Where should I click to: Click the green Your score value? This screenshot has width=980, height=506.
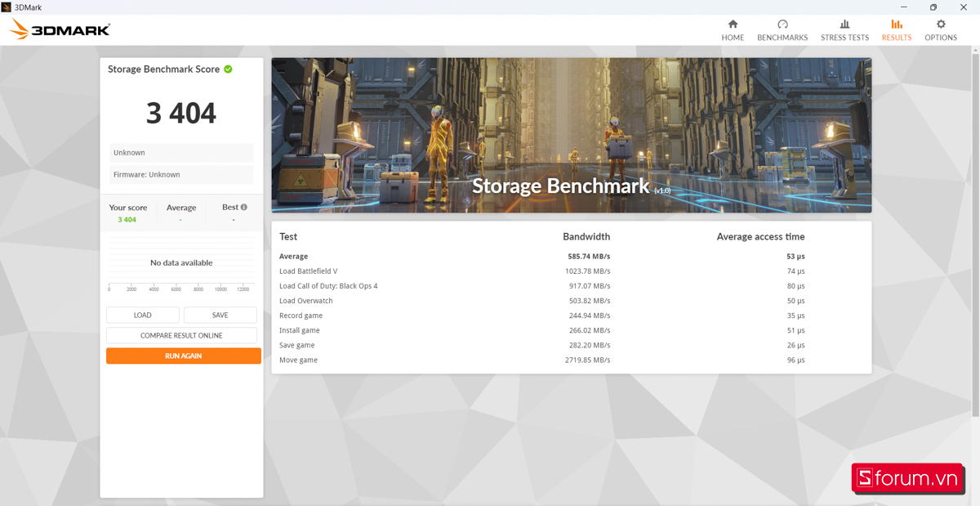click(x=127, y=220)
